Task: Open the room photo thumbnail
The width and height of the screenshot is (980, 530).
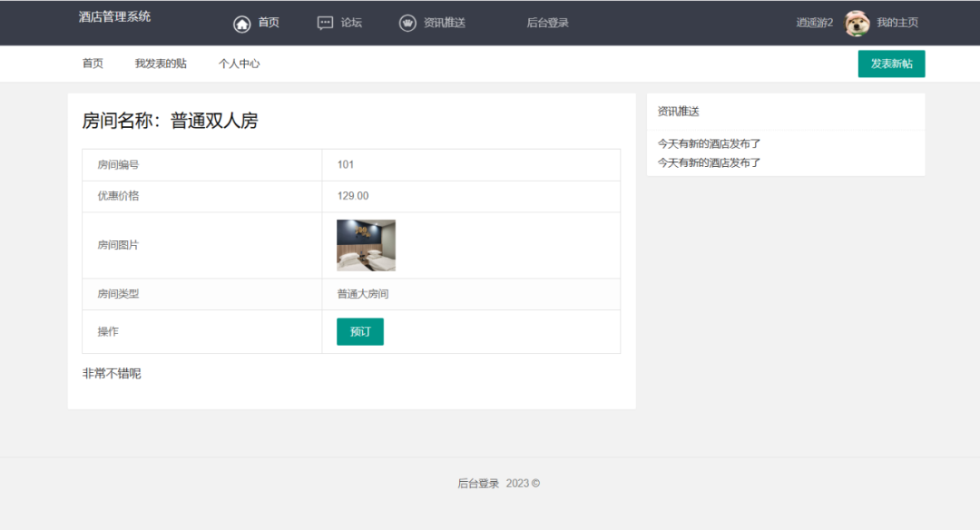Action: tap(366, 245)
